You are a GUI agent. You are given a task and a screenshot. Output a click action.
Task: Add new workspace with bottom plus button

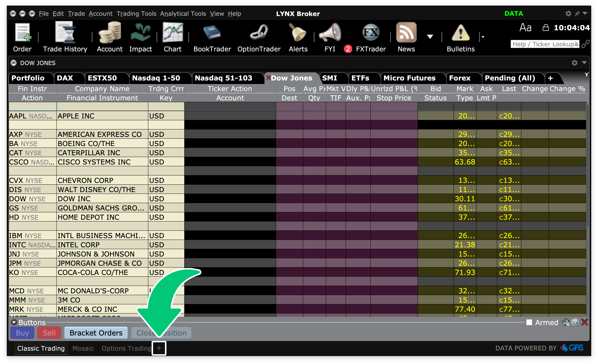[159, 348]
